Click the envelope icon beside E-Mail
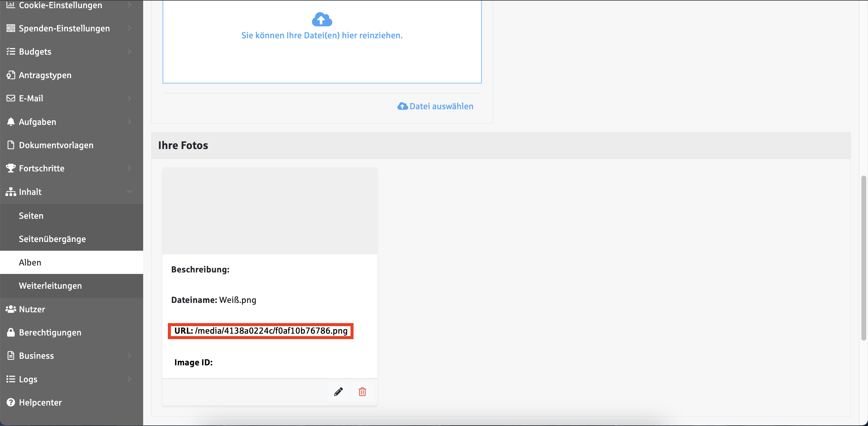 11,98
